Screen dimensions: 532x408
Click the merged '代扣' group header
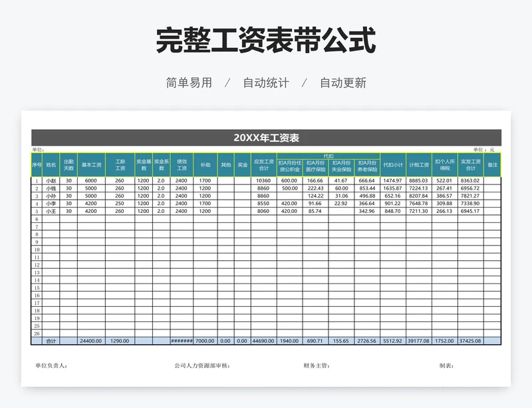tap(329, 156)
